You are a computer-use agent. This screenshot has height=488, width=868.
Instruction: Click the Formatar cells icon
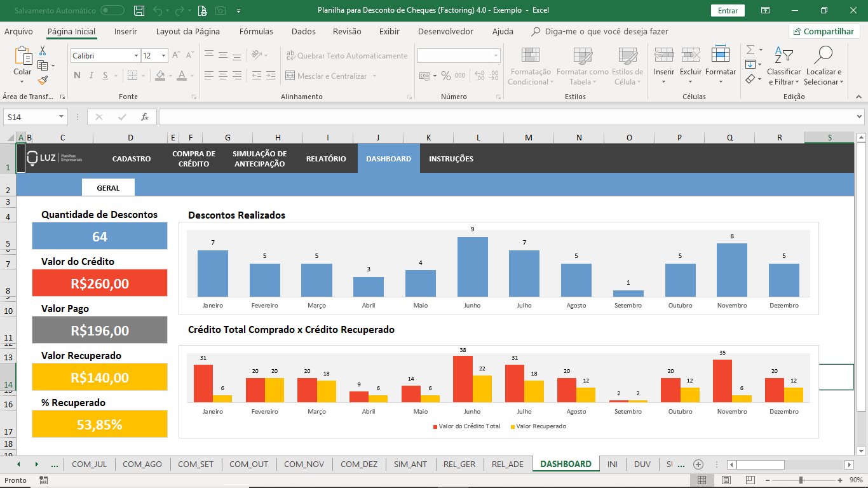click(721, 55)
